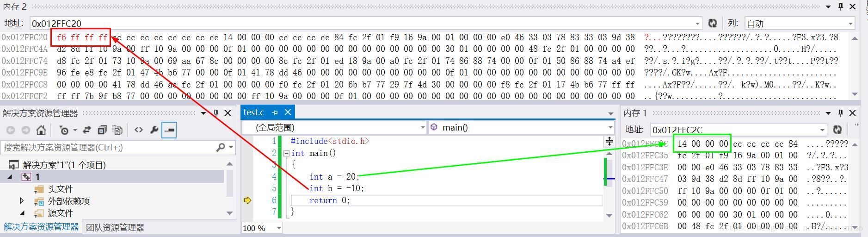Open the 内存 1 toolbar overflow chevron

point(856,125)
